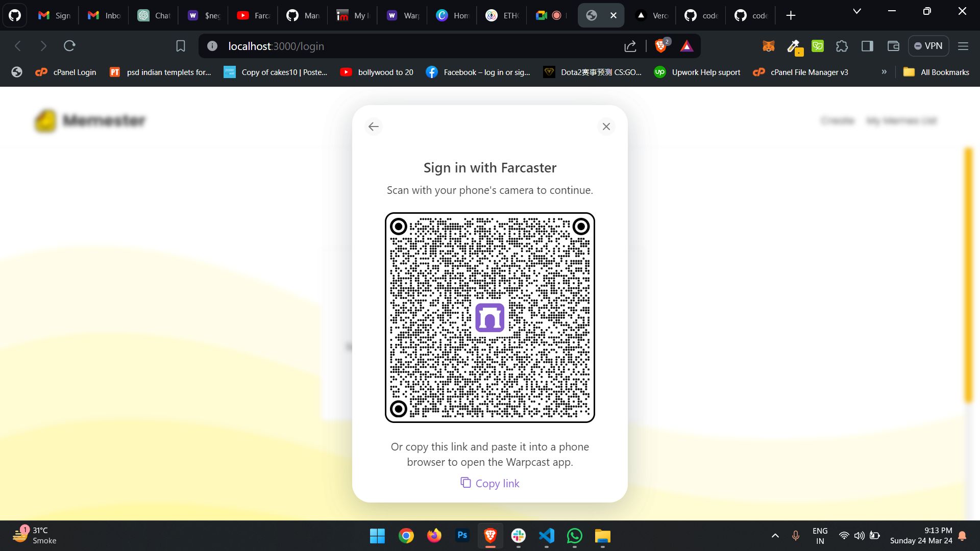
Task: Expand hidden bookmarks chevron
Action: (884, 72)
